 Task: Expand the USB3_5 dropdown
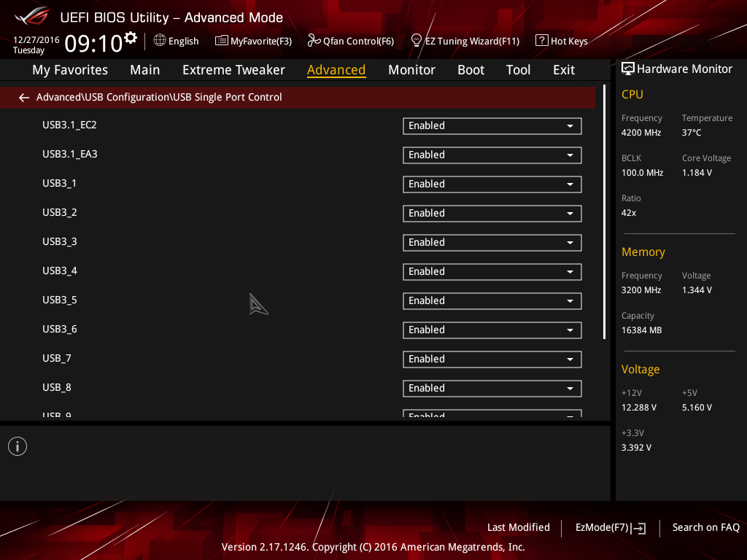point(492,301)
